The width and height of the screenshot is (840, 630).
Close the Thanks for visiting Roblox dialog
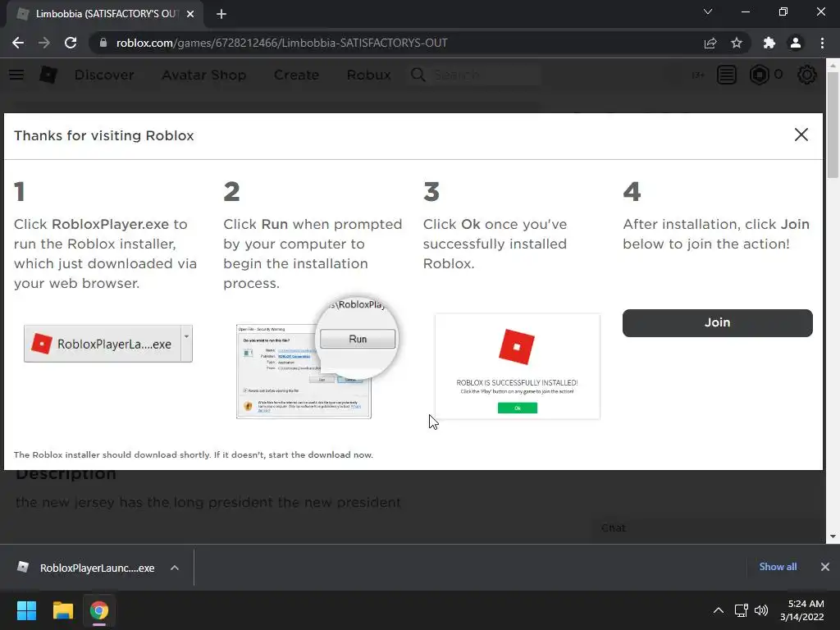coord(801,135)
